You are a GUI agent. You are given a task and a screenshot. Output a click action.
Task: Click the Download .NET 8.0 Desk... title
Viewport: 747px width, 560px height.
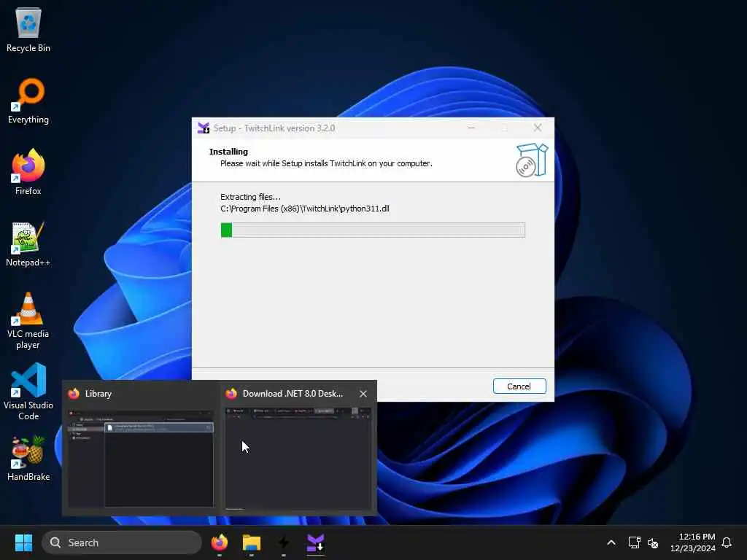pyautogui.click(x=293, y=393)
